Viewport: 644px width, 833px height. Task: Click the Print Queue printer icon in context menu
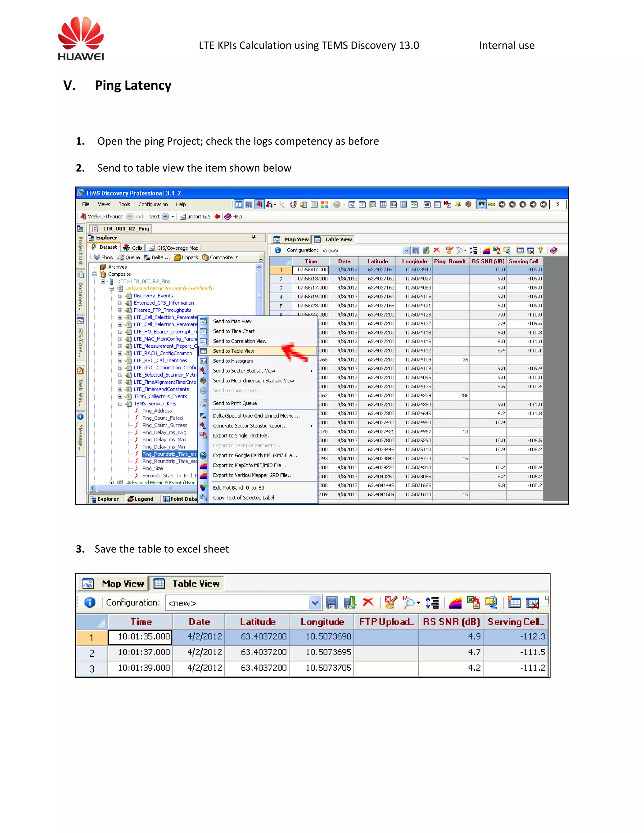pyautogui.click(x=203, y=403)
